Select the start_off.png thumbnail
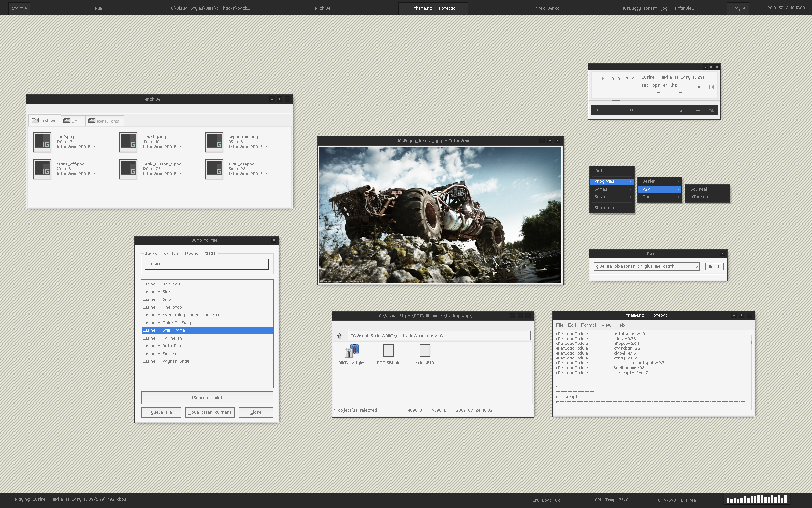812x508 pixels. pyautogui.click(x=42, y=169)
